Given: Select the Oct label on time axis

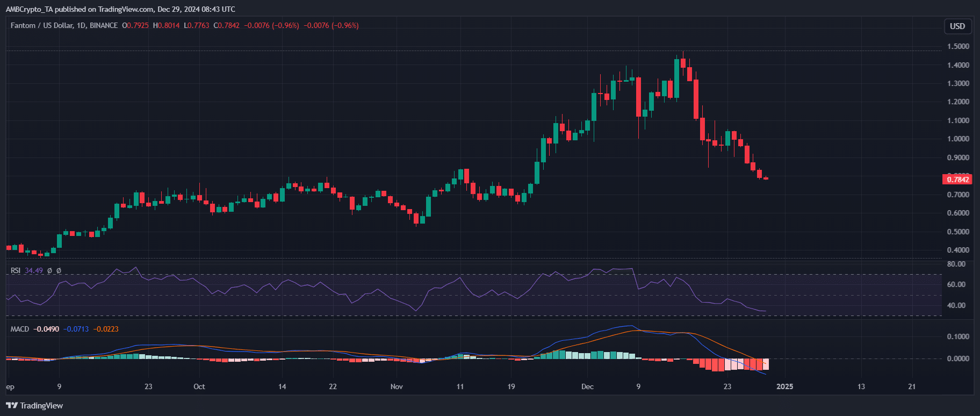Looking at the screenshot, I should pyautogui.click(x=199, y=386).
